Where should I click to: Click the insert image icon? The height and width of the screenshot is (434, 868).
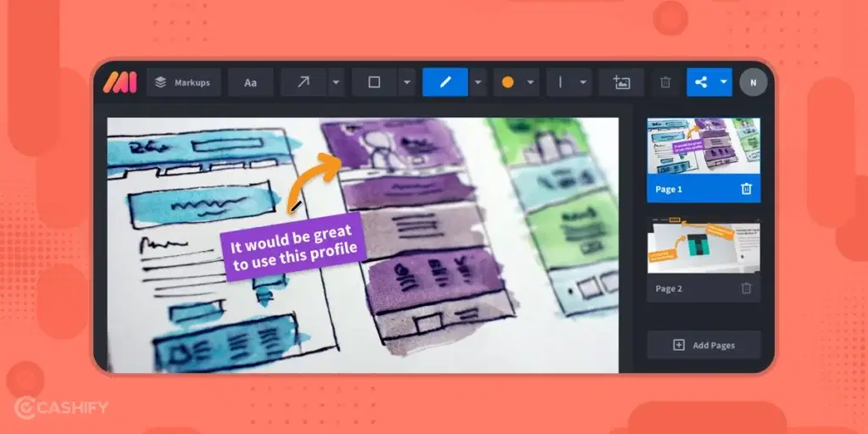[x=621, y=82]
